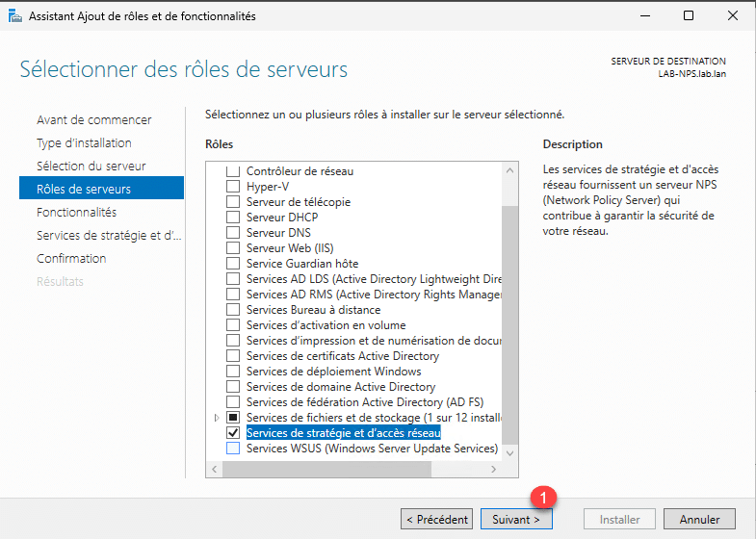The image size is (756, 539).
Task: Open the Avant de commencer step
Action: (93, 120)
